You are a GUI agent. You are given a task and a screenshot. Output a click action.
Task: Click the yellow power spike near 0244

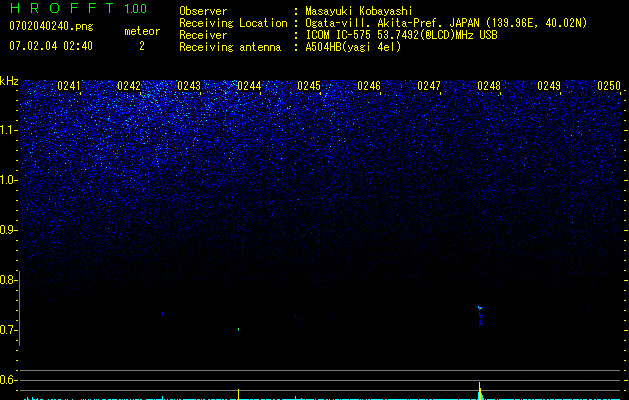coord(239,394)
